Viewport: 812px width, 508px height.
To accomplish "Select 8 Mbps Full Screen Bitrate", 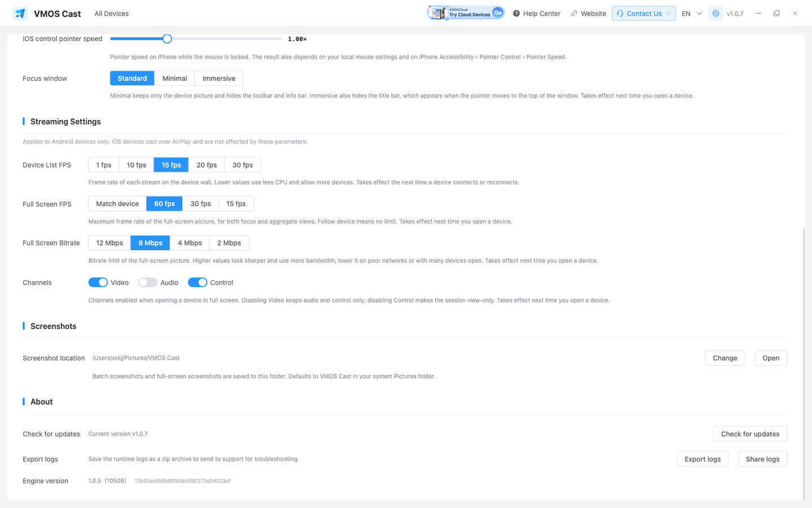I will point(151,243).
